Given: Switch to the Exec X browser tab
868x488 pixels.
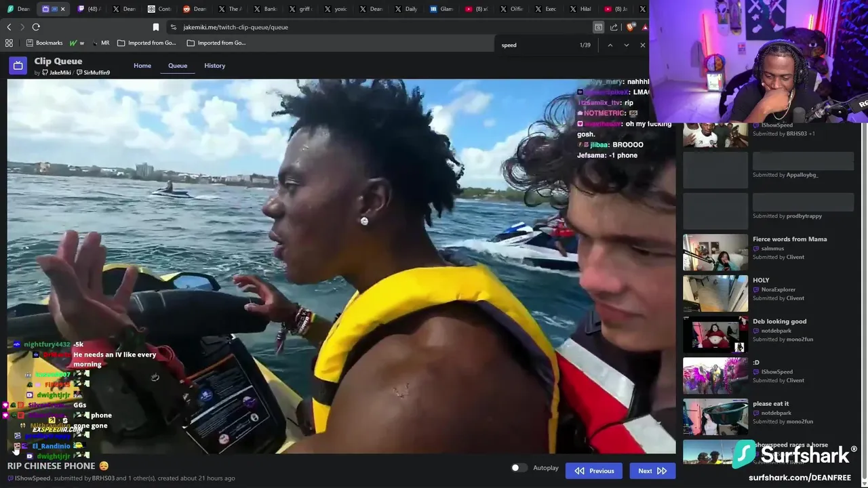Looking at the screenshot, I should pos(546,9).
